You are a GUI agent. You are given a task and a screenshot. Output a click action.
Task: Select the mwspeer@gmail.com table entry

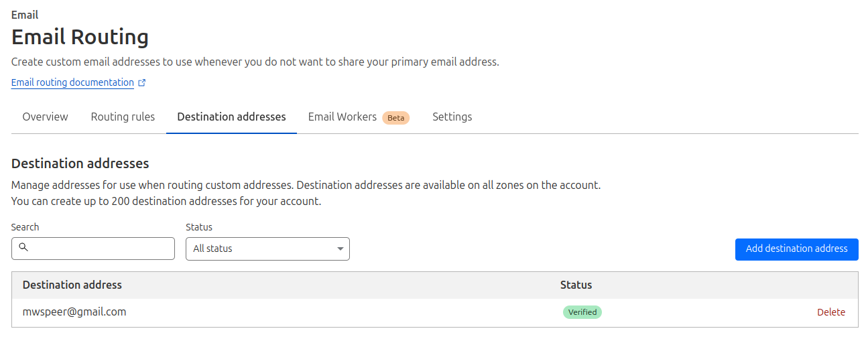coord(74,312)
